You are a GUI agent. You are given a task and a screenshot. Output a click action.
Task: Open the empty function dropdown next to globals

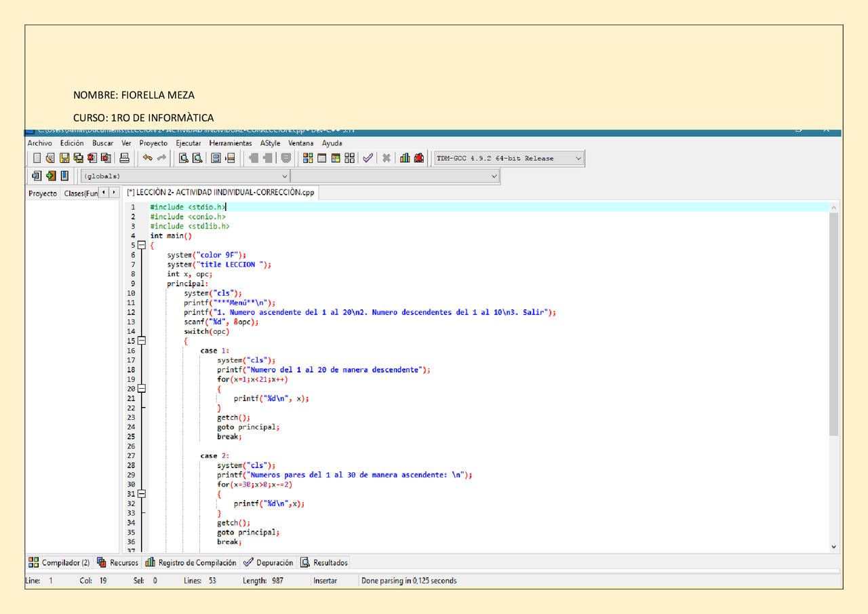395,176
